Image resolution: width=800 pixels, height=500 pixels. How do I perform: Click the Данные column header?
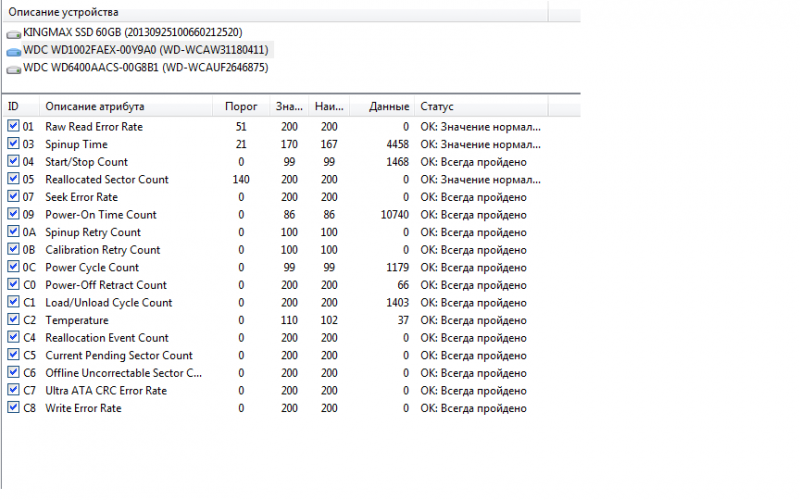point(388,106)
